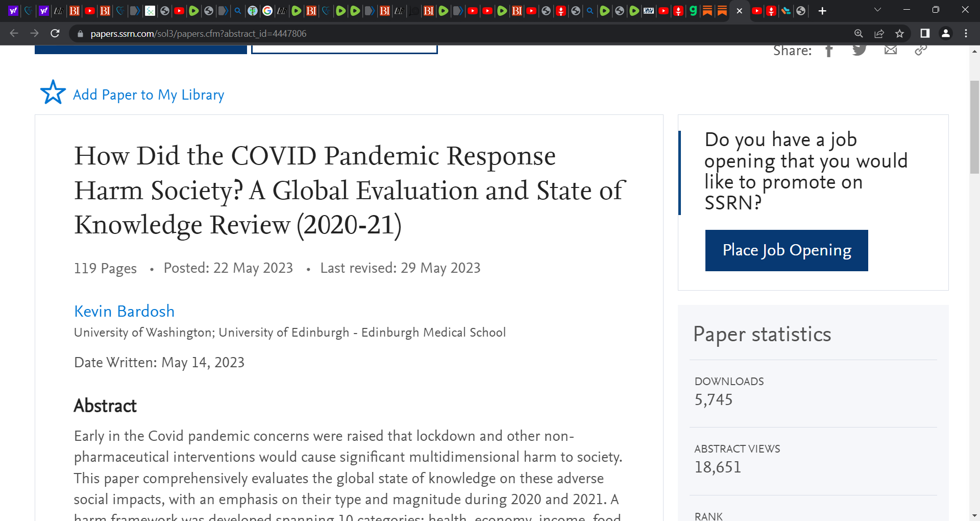View site information via the lock icon
This screenshot has width=980, height=521.
80,34
